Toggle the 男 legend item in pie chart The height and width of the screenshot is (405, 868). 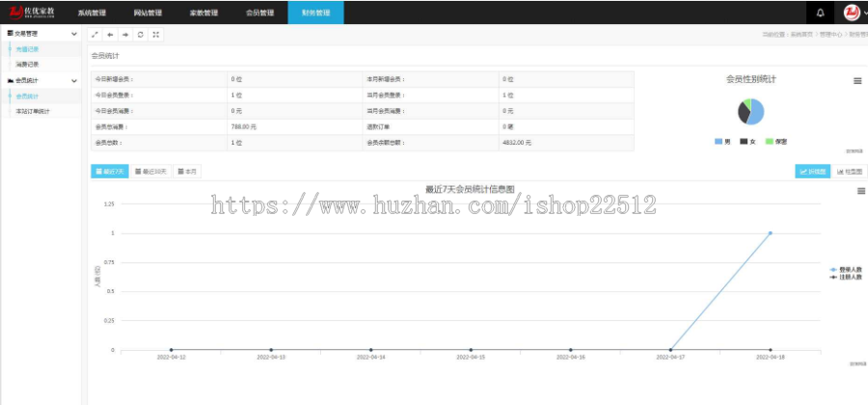pos(722,142)
